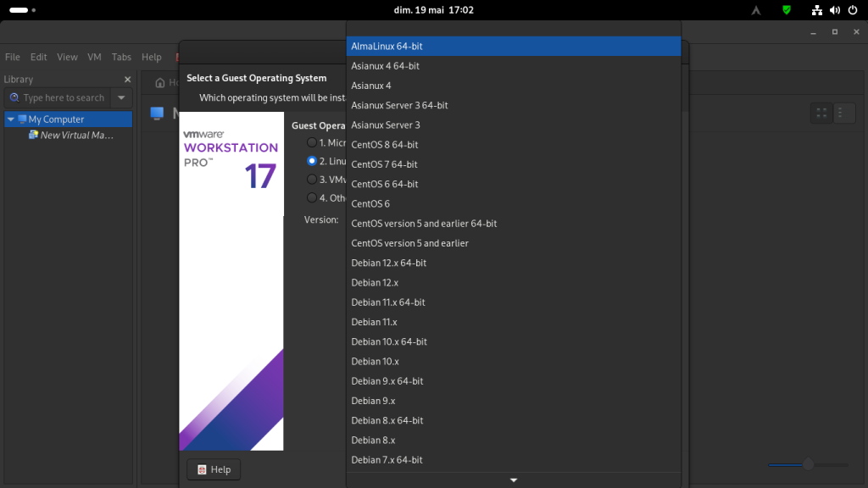Choose Debian 7.x 64-bit

[x=513, y=460]
